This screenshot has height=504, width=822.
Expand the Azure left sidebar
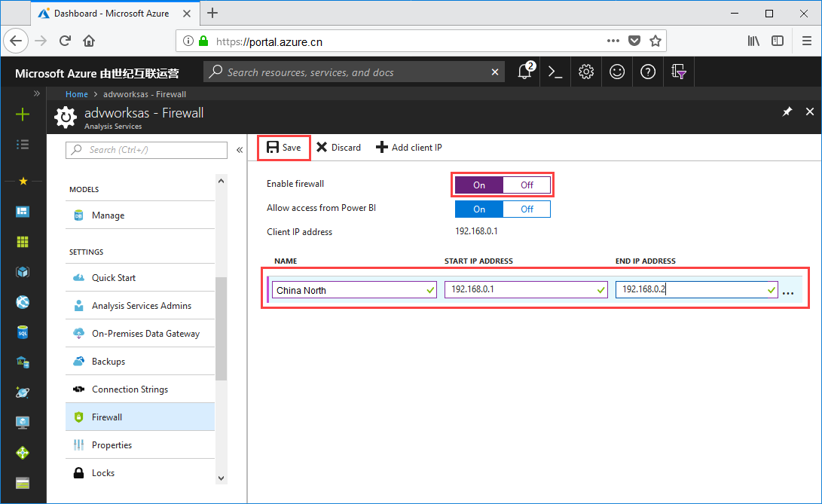tap(36, 93)
